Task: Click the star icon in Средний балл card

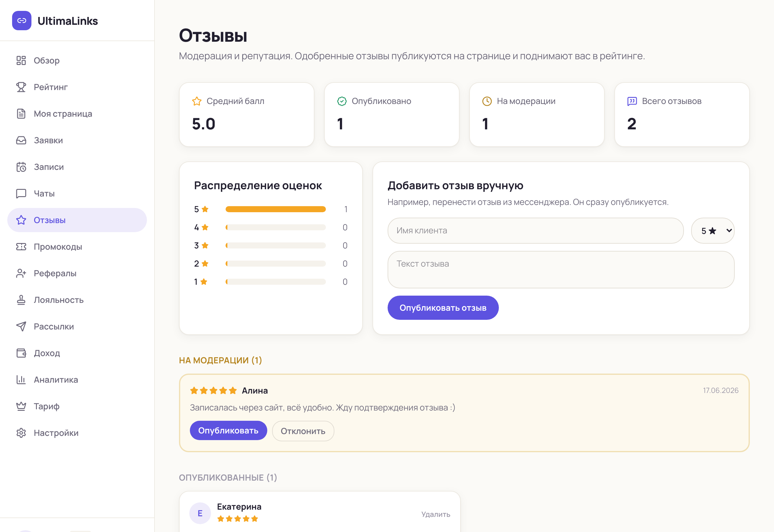Action: [197, 101]
